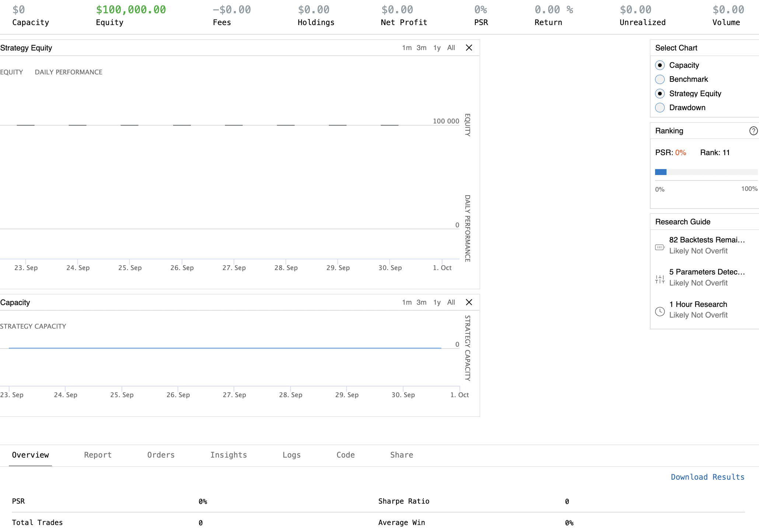
Task: Switch to the Orders tab
Action: 161,455
